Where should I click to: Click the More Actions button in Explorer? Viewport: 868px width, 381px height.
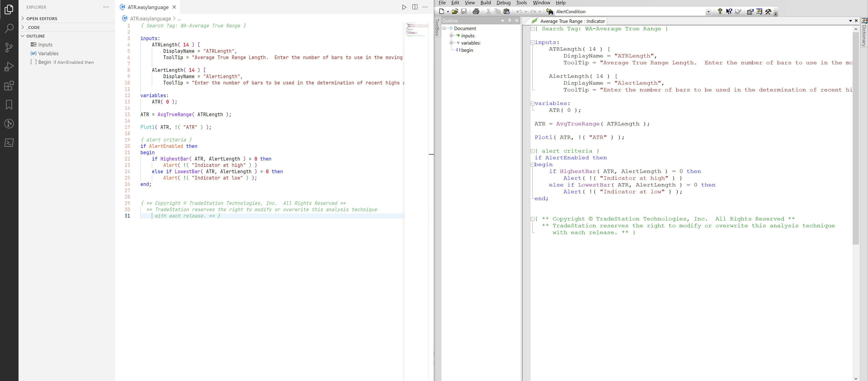click(106, 7)
